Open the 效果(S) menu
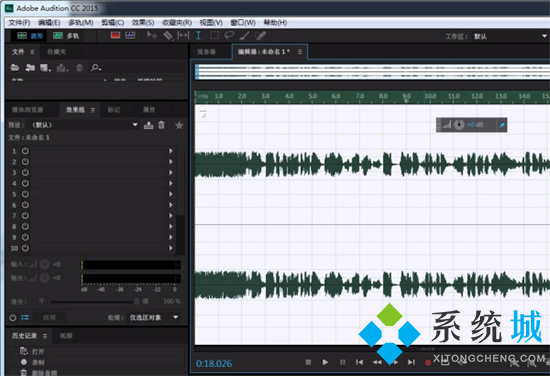The image size is (550, 376). click(x=143, y=23)
